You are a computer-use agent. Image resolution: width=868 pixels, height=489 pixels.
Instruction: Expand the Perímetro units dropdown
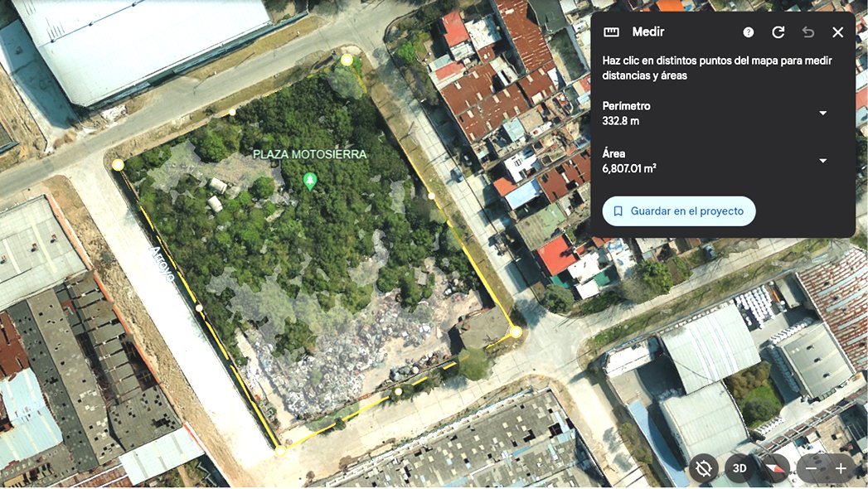[822, 114]
